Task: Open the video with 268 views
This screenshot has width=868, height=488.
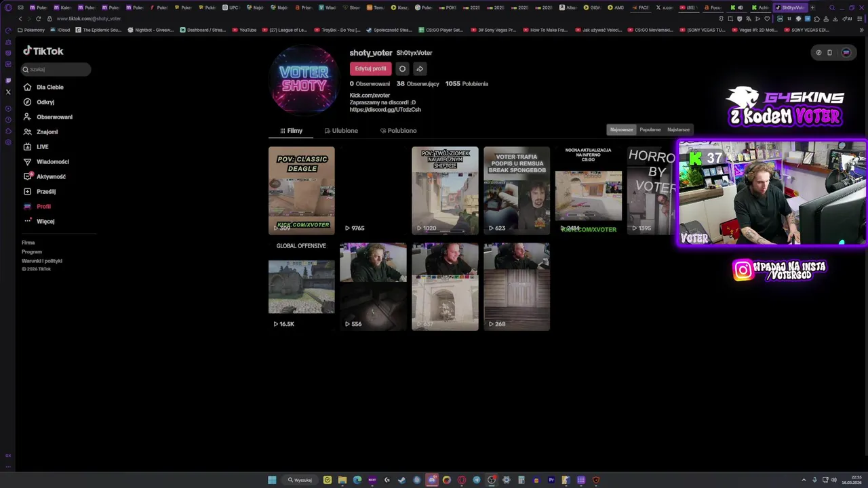Action: click(x=517, y=287)
